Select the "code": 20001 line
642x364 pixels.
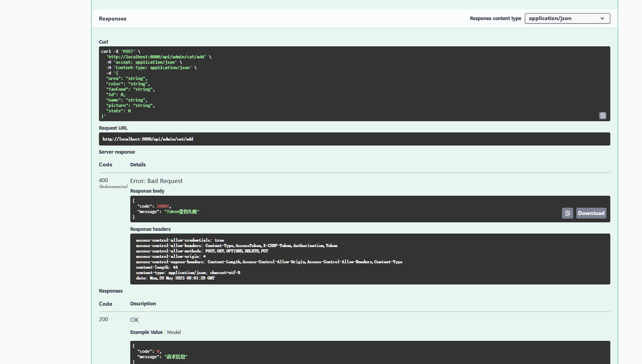click(154, 206)
